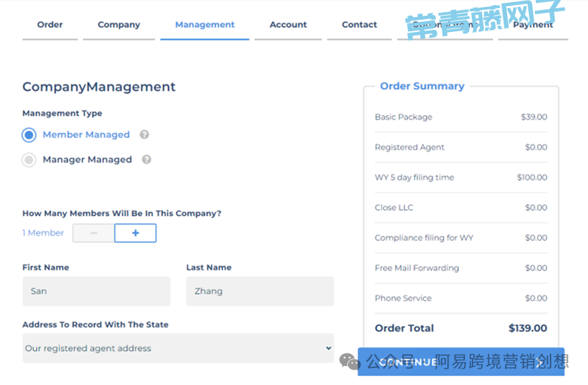
Task: Open the Confirmation step tab
Action: (x=445, y=25)
